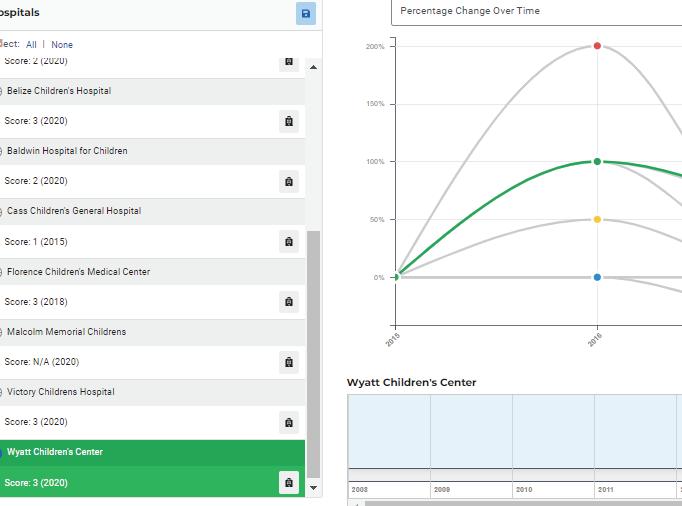Click the 2010 timeline label
The height and width of the screenshot is (506, 682).
coord(524,489)
